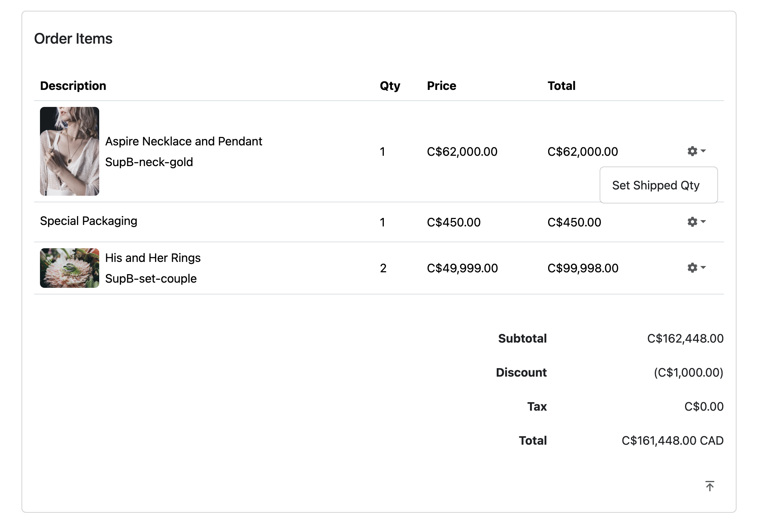Open gear menu for Aspire Necklace row

[696, 151]
